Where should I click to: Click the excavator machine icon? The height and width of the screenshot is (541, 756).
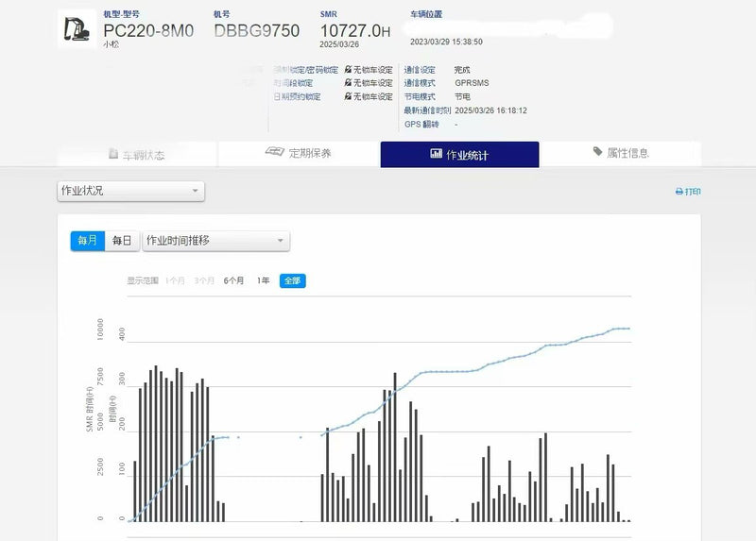click(x=77, y=28)
